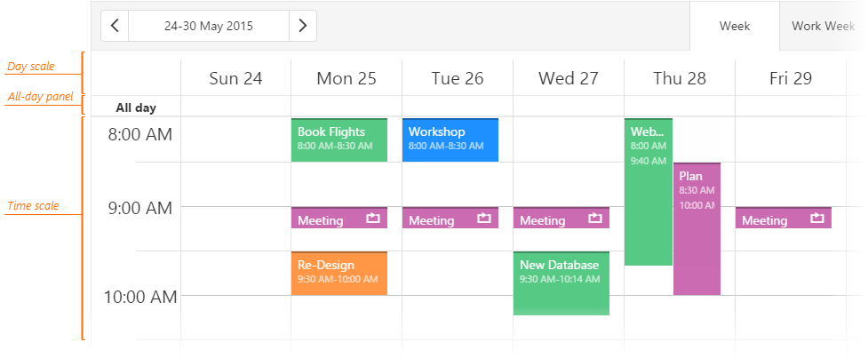Click the 9:00 AM time label
868x358 pixels.
point(139,208)
